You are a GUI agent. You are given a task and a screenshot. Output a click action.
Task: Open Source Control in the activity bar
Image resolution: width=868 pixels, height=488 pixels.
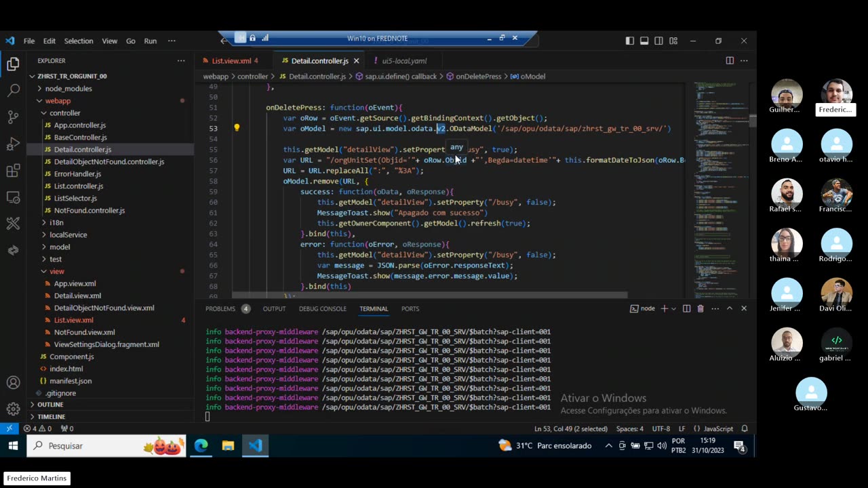tap(13, 117)
